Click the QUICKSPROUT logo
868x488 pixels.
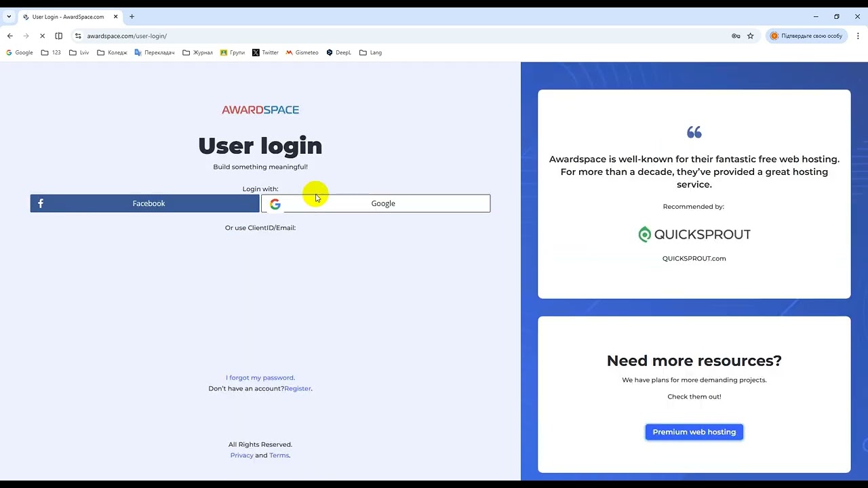coord(694,235)
